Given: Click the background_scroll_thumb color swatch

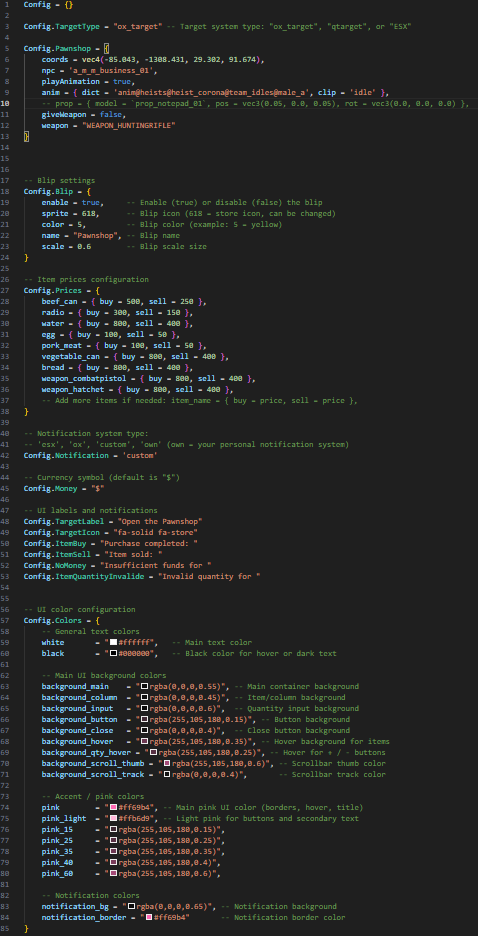Looking at the screenshot, I should pos(167,763).
